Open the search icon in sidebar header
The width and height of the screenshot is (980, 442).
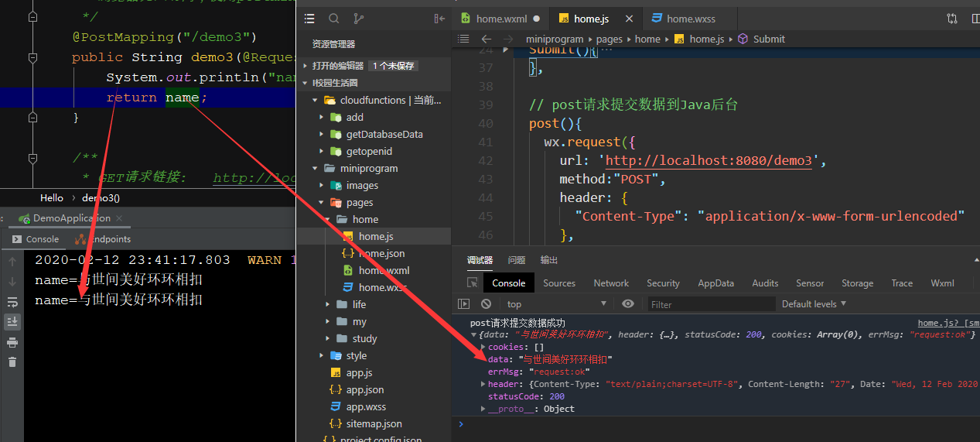(x=333, y=19)
